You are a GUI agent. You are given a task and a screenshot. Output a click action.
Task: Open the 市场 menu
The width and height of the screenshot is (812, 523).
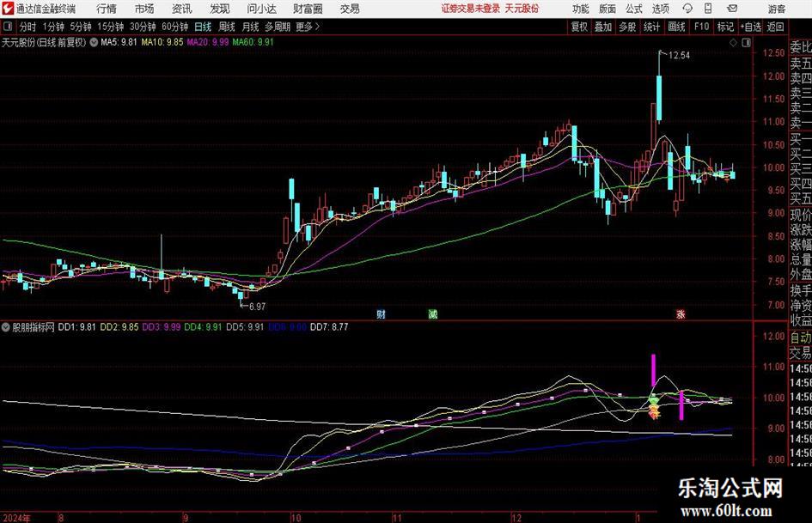tap(144, 9)
